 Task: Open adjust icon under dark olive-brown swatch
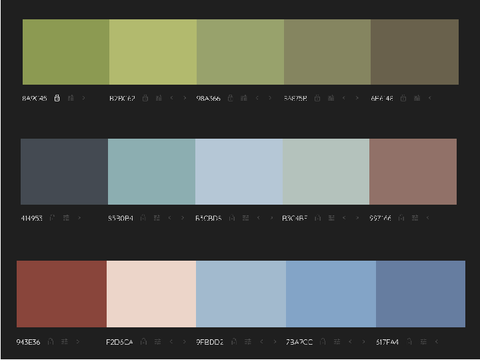point(417,98)
